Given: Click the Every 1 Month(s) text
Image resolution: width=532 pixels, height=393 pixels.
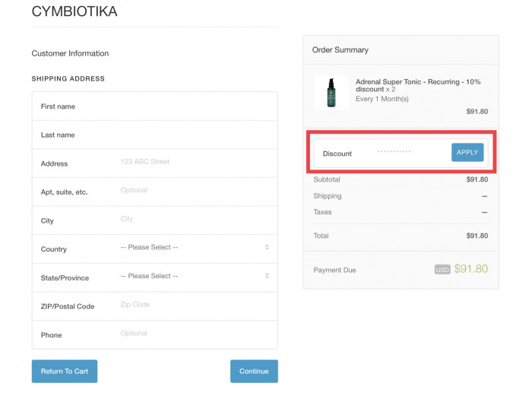Looking at the screenshot, I should coord(382,99).
